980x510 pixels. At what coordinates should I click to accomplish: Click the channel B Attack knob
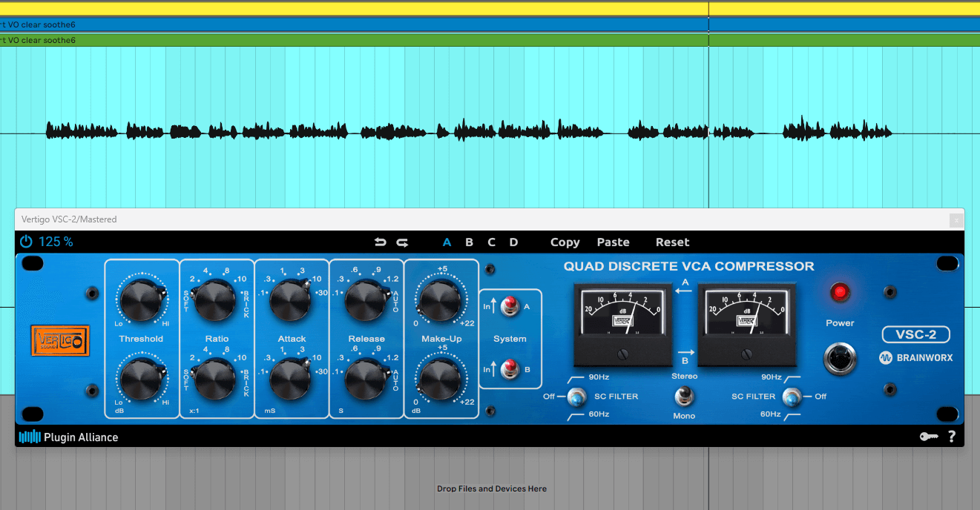tap(291, 378)
